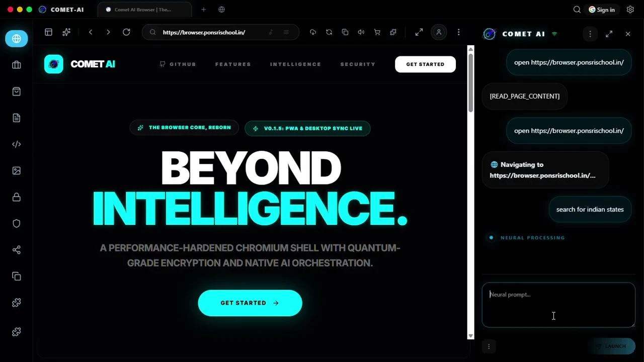Open the share nodes icon in sidebar

17,250
